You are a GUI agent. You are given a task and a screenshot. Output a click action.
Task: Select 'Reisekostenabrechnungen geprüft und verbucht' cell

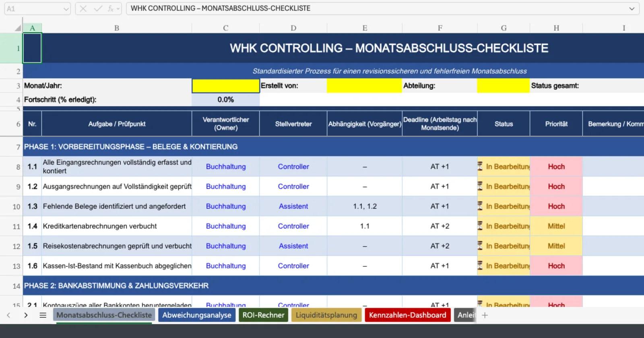coord(117,246)
